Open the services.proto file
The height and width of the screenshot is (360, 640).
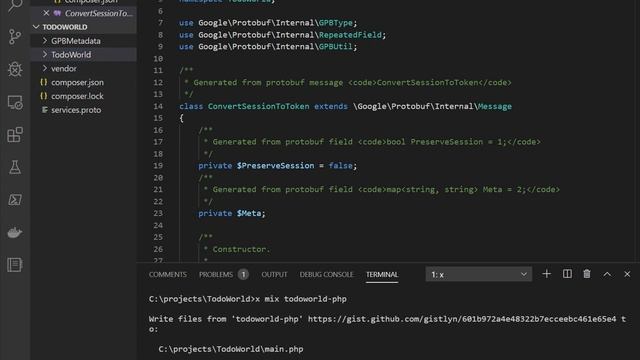click(76, 110)
